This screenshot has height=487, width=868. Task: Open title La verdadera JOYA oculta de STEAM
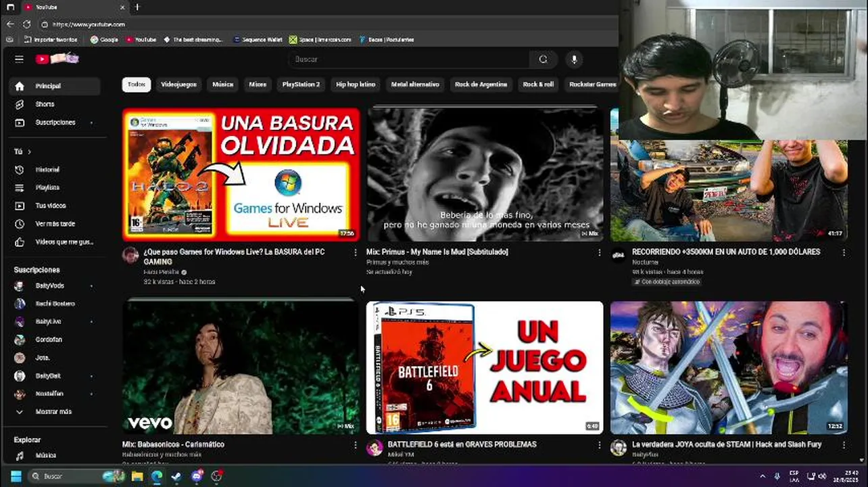727,444
